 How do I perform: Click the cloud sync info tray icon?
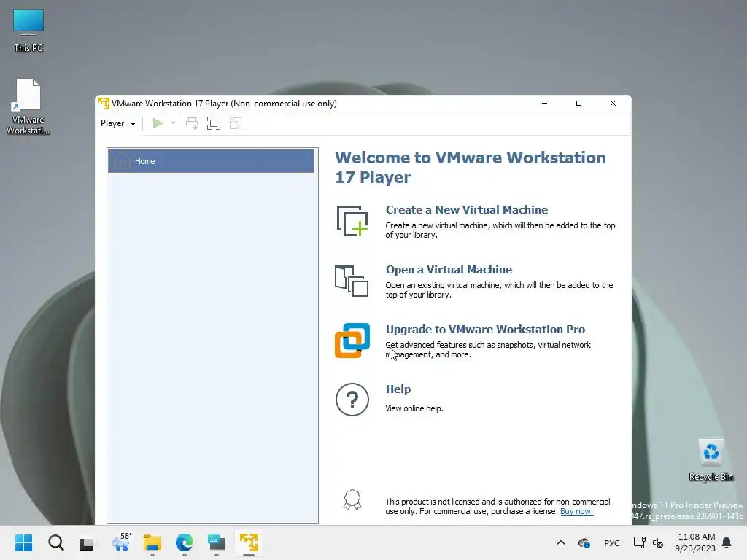(x=584, y=542)
